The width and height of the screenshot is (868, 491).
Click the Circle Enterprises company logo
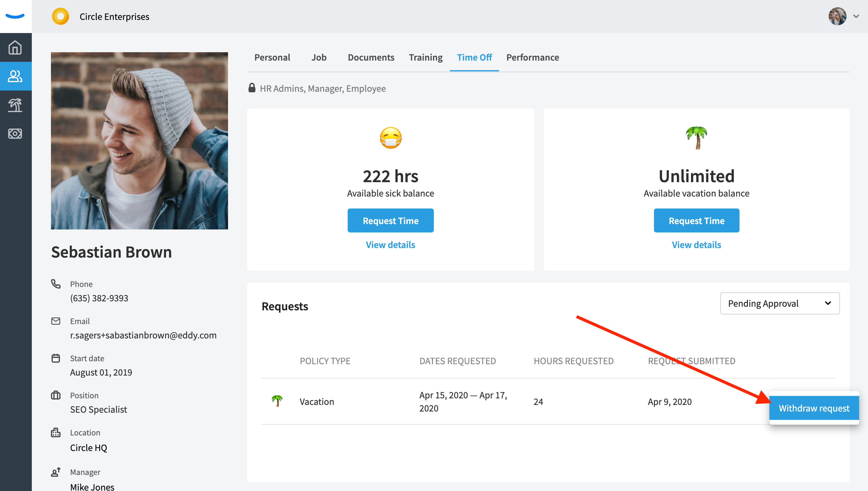coord(60,16)
